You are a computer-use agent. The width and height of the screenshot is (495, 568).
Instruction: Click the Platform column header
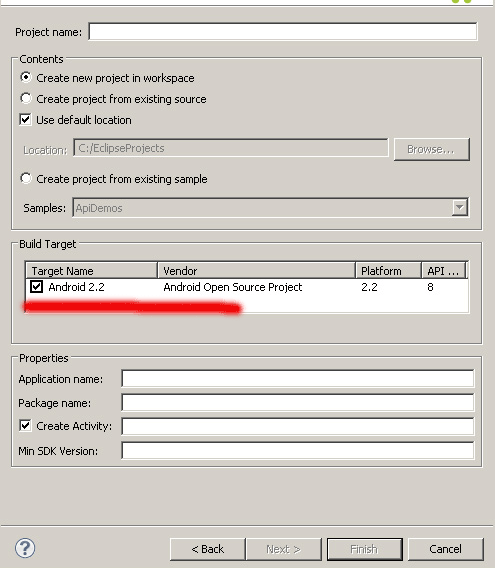tap(388, 271)
